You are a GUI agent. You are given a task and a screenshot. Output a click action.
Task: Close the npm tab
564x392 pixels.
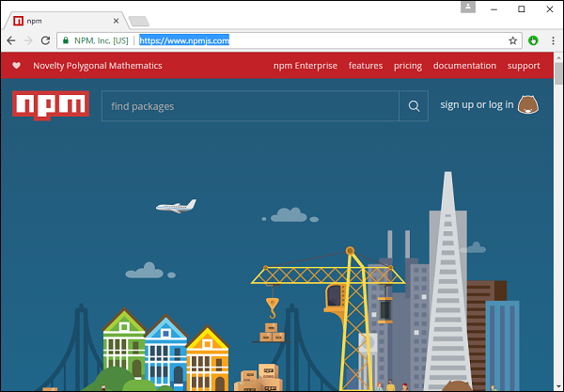point(116,21)
